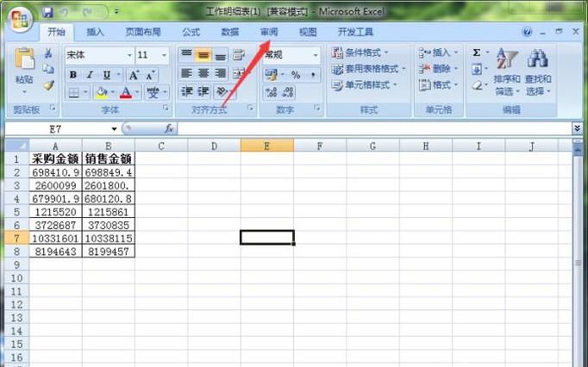Viewport: 588px width, 367px height.
Task: Click the AutoSum sigma icon
Action: pyautogui.click(x=477, y=53)
